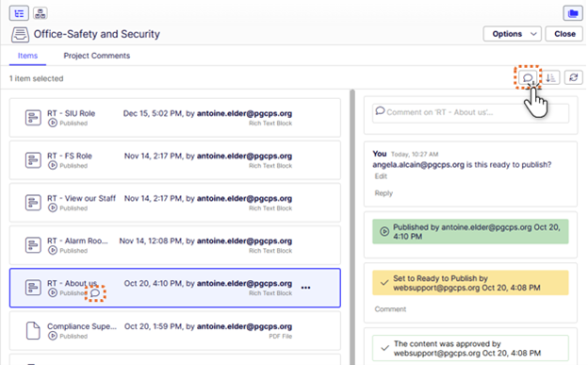Select the RT - View our Staff item
Screen dimensions: 588x365
coord(175,203)
